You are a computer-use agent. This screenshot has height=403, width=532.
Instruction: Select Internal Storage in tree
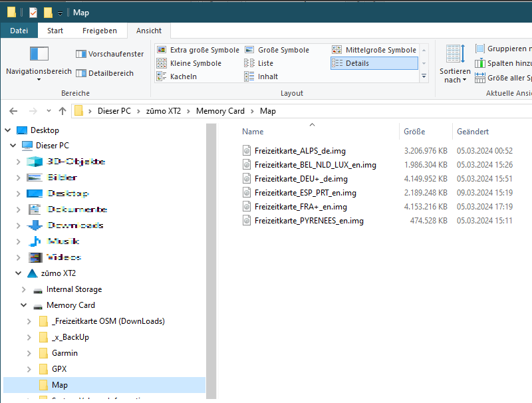[74, 289]
